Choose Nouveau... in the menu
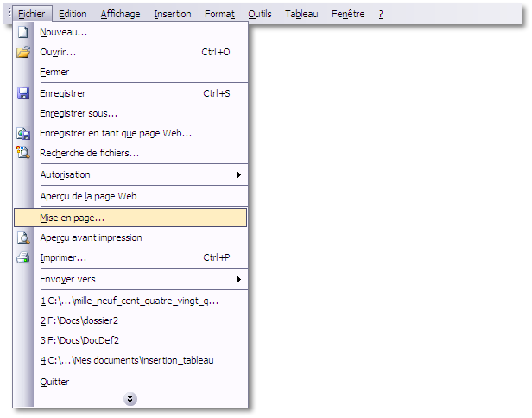532x418 pixels. coord(130,32)
